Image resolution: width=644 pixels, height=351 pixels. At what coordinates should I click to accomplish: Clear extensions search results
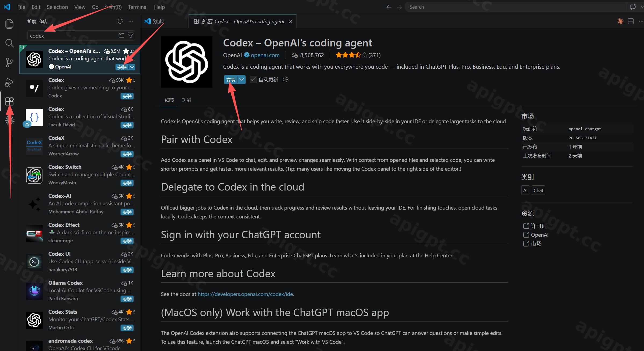[121, 35]
